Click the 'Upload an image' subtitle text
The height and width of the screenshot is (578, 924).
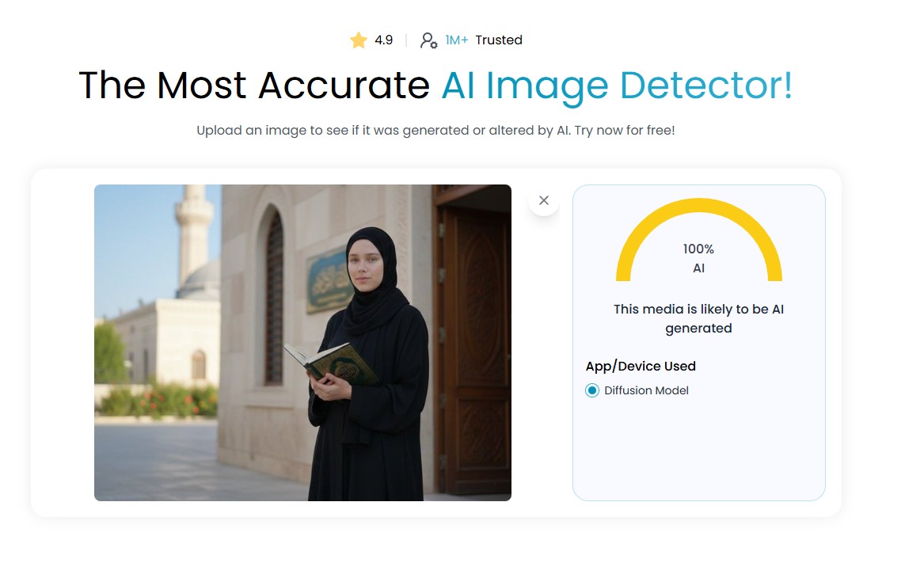pyautogui.click(x=435, y=130)
